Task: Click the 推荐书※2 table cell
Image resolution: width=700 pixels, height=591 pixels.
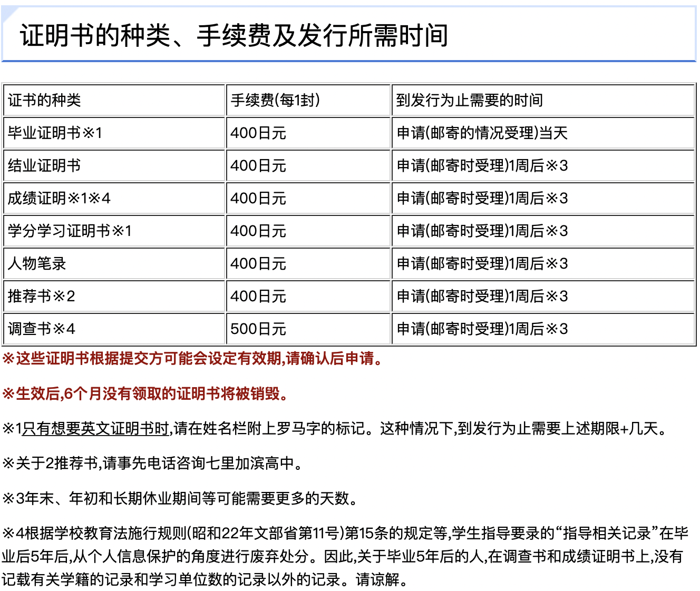Action: [x=114, y=296]
